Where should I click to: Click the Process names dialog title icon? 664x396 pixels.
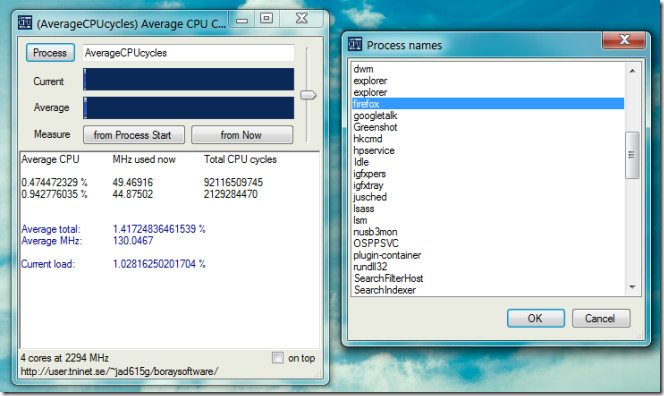[354, 44]
